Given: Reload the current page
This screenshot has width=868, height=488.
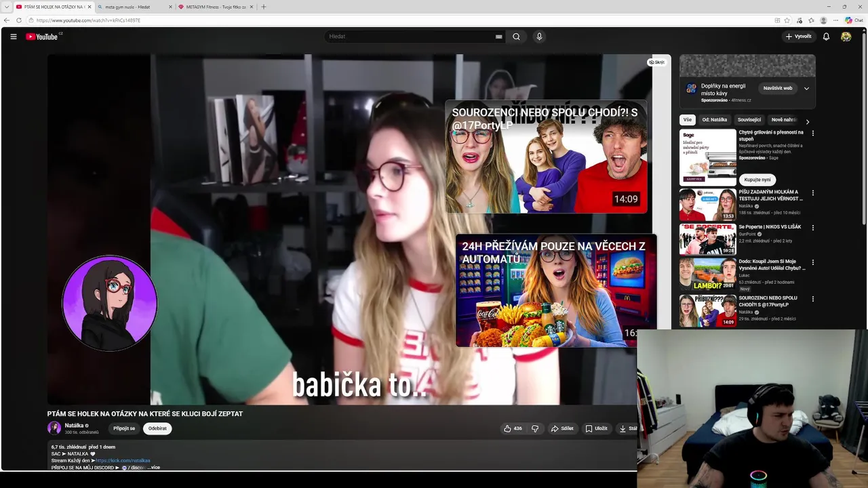Looking at the screenshot, I should 19,20.
